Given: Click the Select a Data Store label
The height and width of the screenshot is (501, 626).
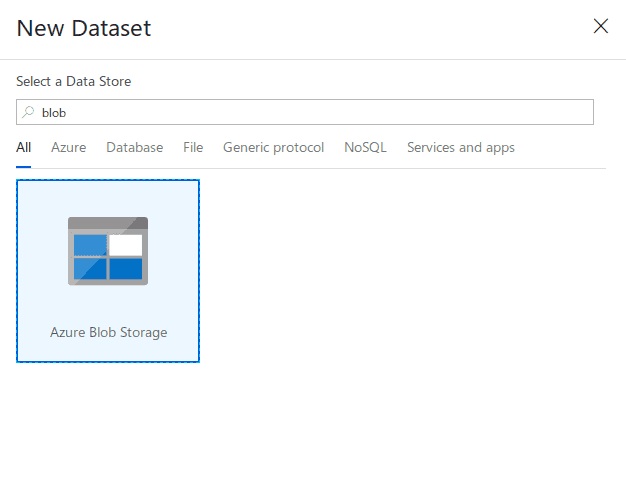Looking at the screenshot, I should pos(73,81).
